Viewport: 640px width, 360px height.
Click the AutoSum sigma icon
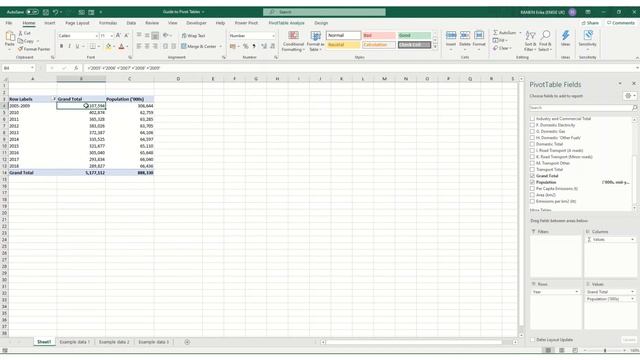click(496, 33)
